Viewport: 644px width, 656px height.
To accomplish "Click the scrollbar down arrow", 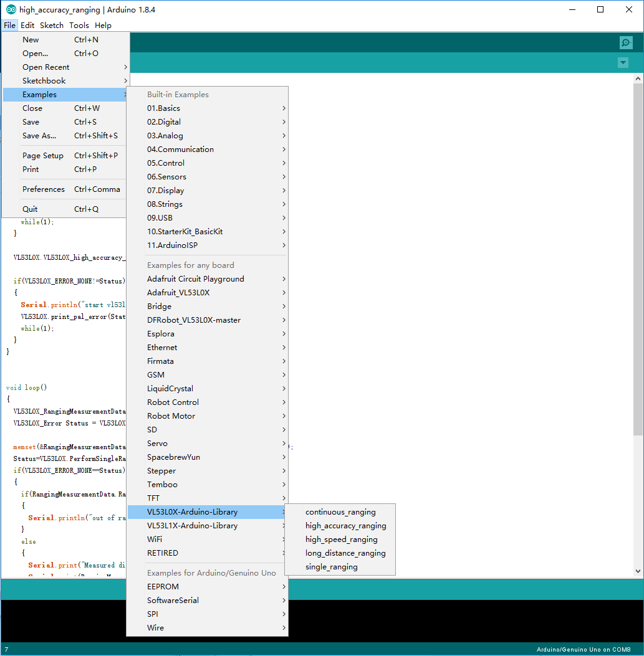I will coord(638,571).
